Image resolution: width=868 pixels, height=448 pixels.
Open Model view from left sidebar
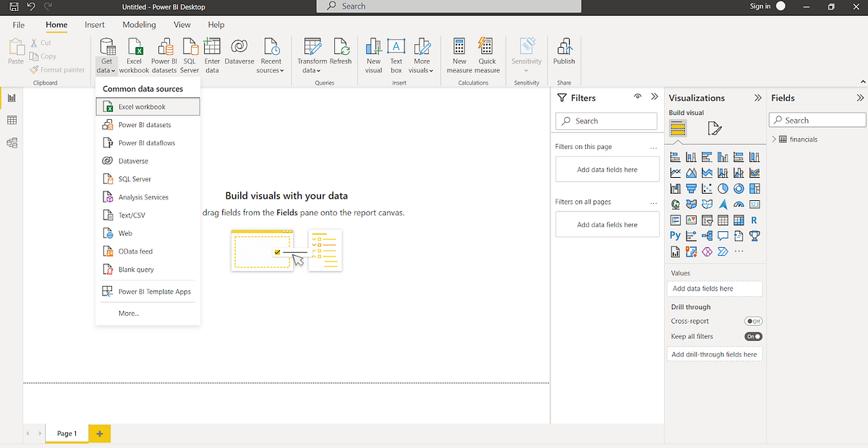click(11, 142)
